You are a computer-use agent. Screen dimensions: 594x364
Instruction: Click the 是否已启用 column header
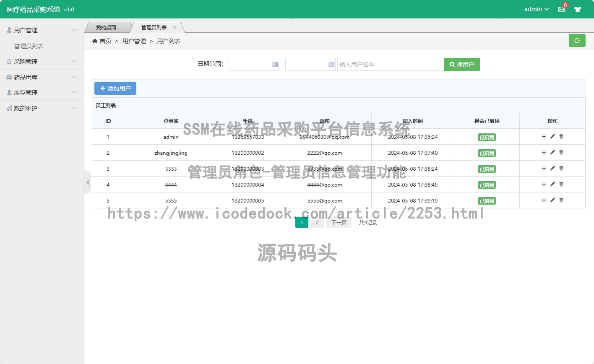[487, 121]
